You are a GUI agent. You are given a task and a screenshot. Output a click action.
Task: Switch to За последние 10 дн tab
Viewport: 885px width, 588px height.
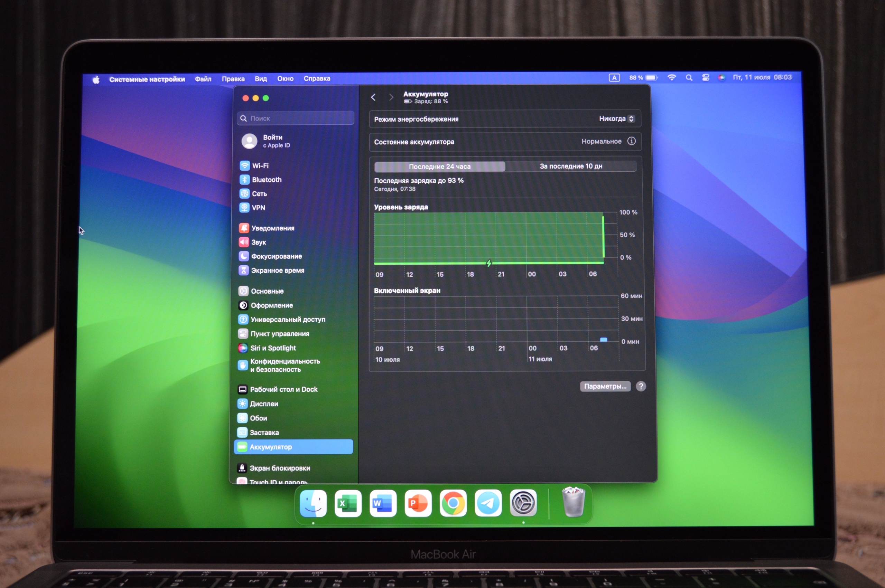pyautogui.click(x=571, y=166)
